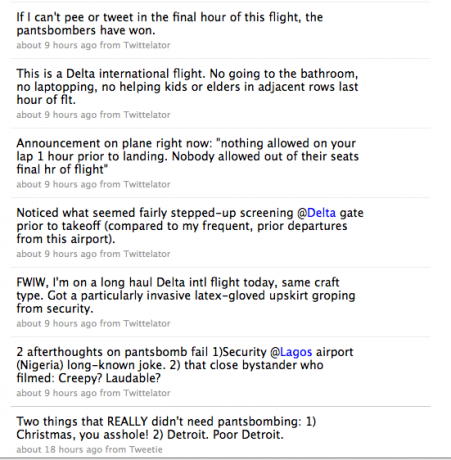Open timestamp of FWIW long haul tweet
The height and width of the screenshot is (460, 451).
pos(57,324)
